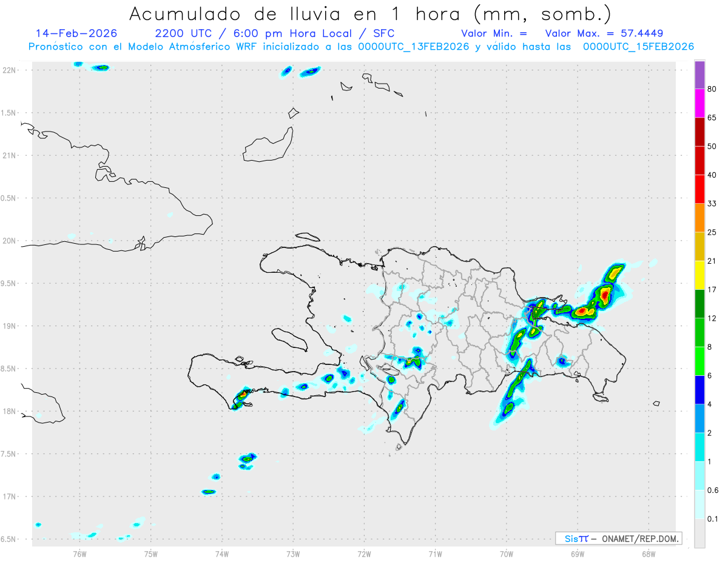Click the '75W' longitude axis label
The height and width of the screenshot is (562, 728).
pyautogui.click(x=151, y=554)
